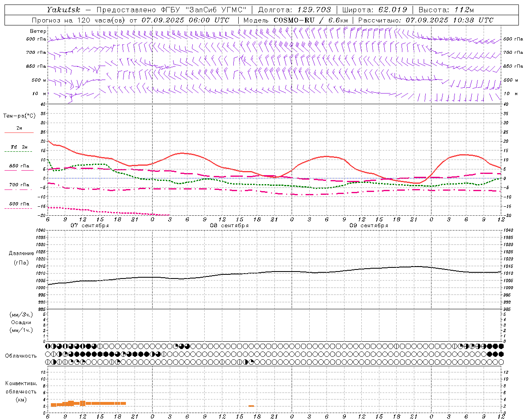
Task: Click the Осадки panel label
Action: (21, 322)
